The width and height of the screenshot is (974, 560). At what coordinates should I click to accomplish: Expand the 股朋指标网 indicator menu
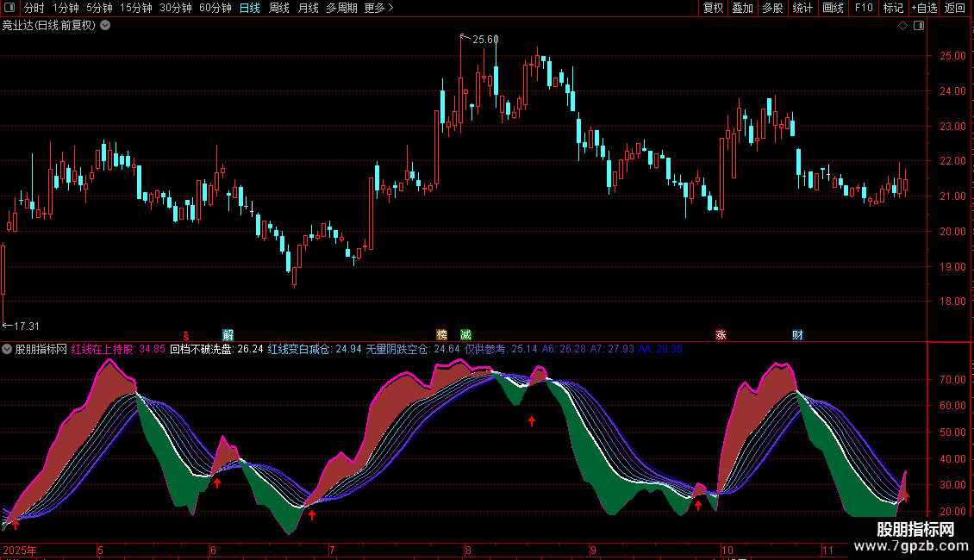click(x=7, y=349)
